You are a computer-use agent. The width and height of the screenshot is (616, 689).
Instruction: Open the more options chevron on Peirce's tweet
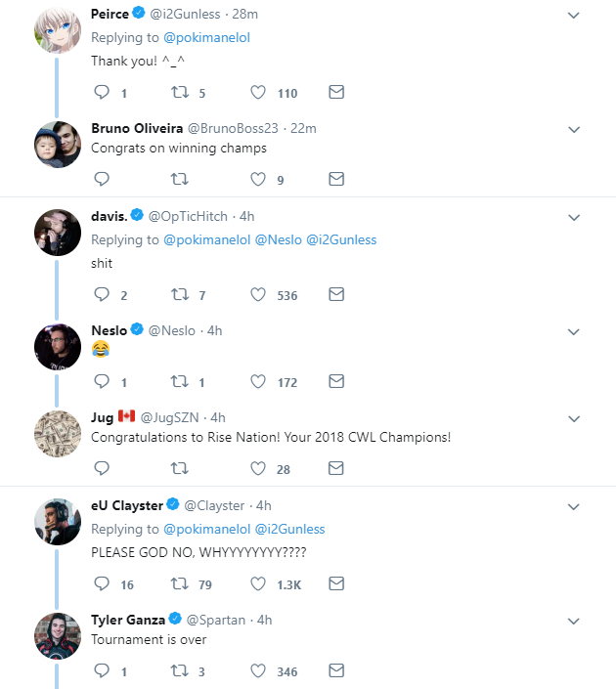click(x=574, y=16)
